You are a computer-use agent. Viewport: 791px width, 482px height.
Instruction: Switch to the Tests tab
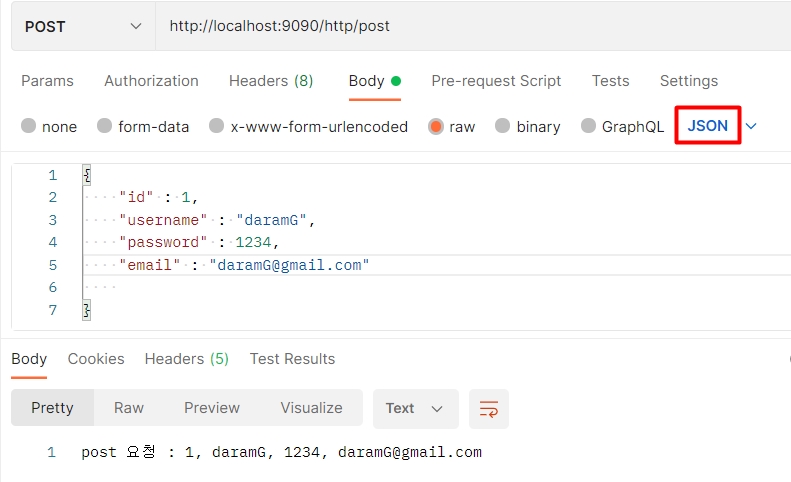click(610, 81)
